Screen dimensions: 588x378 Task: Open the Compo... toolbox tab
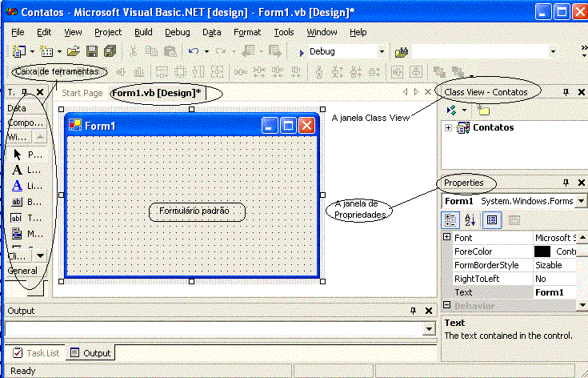[25, 123]
